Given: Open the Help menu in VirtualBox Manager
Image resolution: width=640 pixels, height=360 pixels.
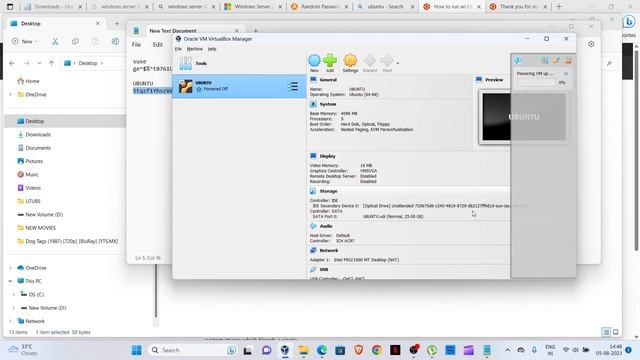Looking at the screenshot, I should [x=212, y=49].
